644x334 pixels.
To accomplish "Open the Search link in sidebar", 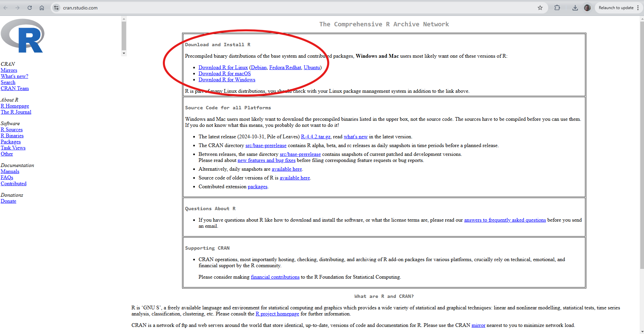I will pyautogui.click(x=8, y=82).
